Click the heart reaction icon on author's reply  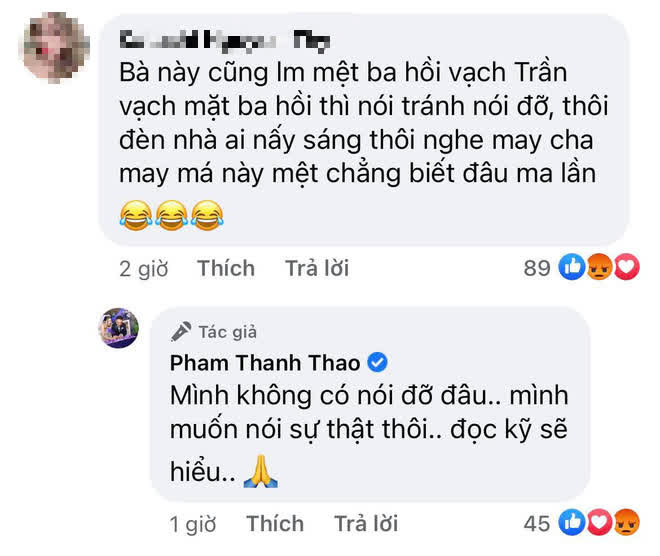click(x=599, y=522)
